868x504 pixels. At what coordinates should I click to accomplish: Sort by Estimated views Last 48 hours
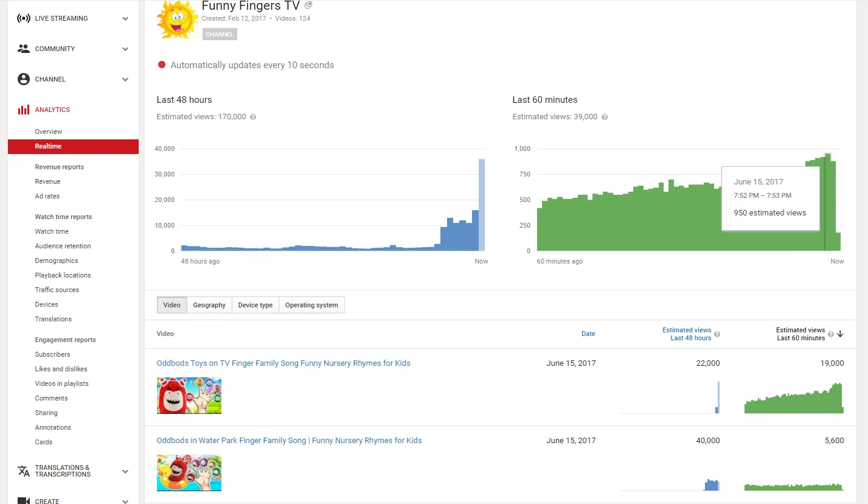[x=687, y=334]
